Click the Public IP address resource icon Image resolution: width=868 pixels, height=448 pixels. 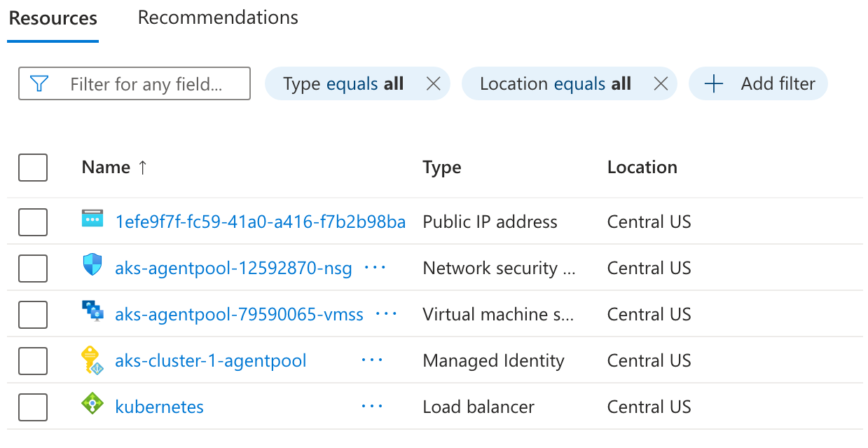coord(92,219)
